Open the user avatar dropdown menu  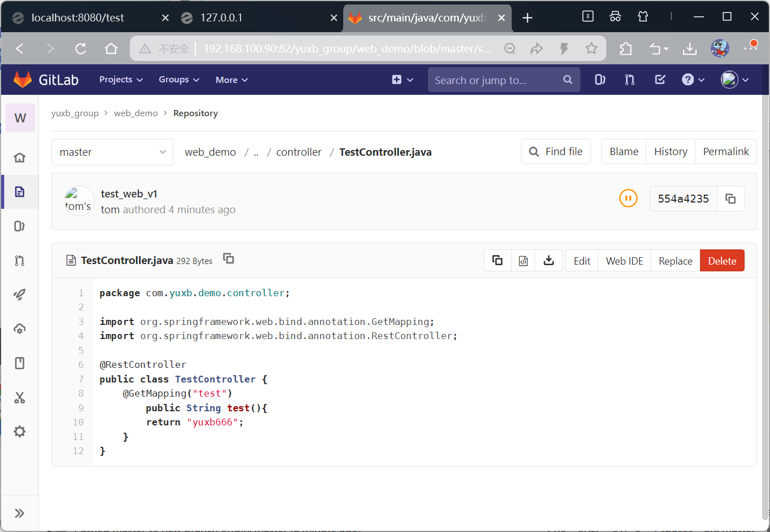pos(735,80)
